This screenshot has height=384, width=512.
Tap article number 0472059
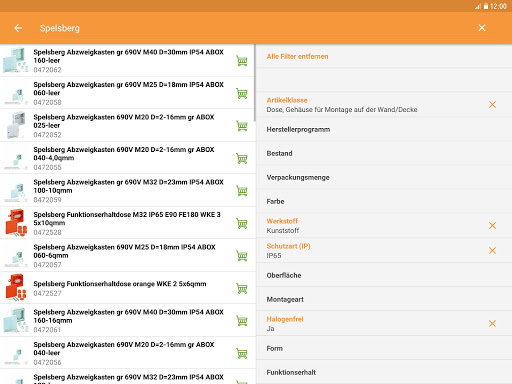pos(47,200)
